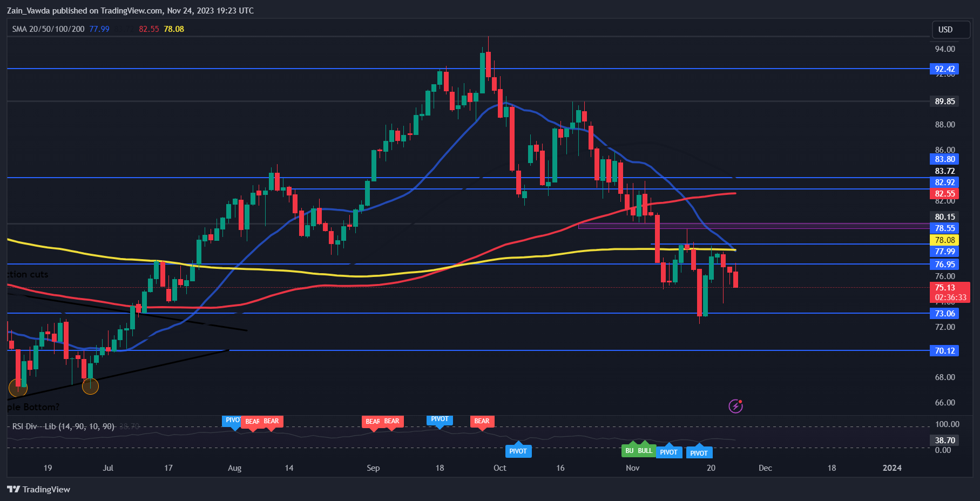Click the blue 77.99 SMA legend value
This screenshot has height=501, width=980.
point(99,29)
